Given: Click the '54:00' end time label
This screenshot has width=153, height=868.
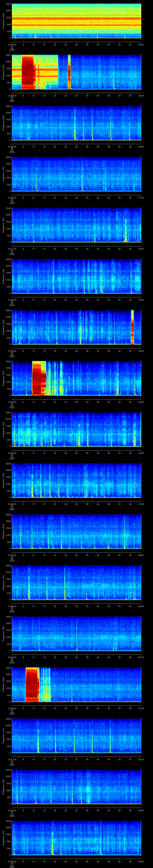Looking at the screenshot, I should 141,861.
